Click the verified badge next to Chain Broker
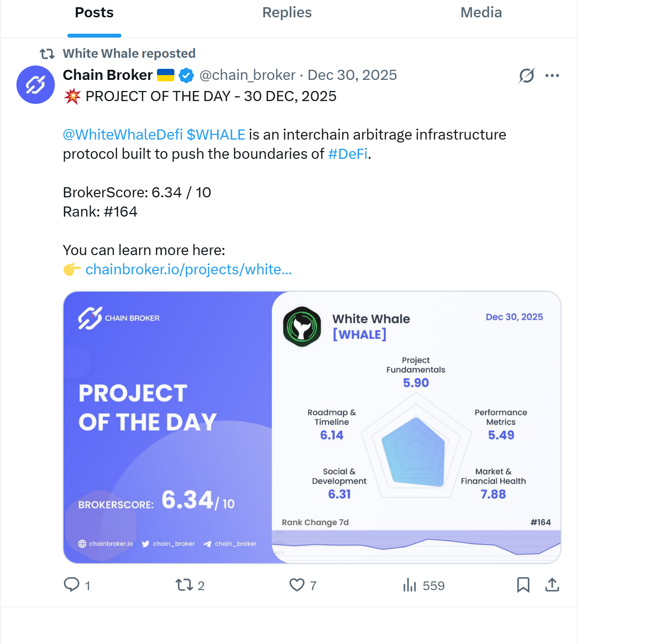 186,75
